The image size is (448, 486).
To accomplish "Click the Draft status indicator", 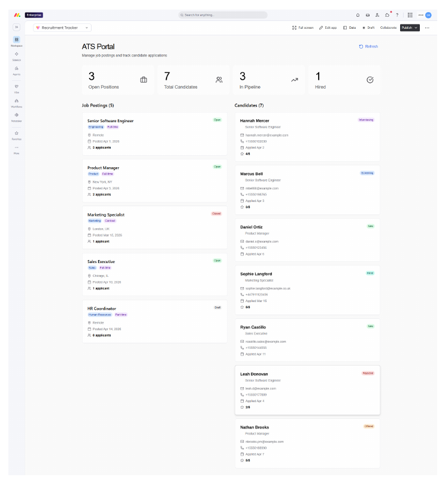I will pos(368,28).
